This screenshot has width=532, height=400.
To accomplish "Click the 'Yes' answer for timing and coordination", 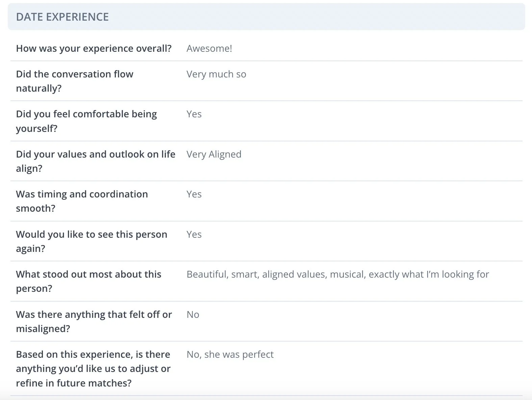I will [x=194, y=194].
